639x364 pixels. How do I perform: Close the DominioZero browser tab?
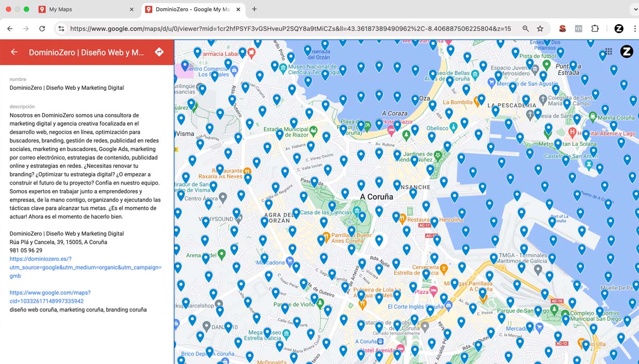pyautogui.click(x=238, y=9)
